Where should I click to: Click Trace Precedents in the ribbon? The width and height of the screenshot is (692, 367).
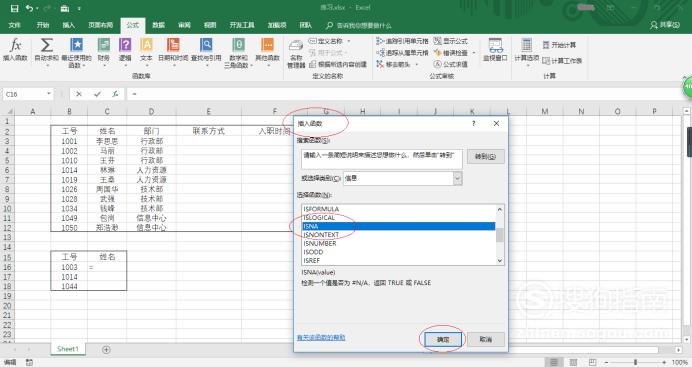(x=402, y=41)
